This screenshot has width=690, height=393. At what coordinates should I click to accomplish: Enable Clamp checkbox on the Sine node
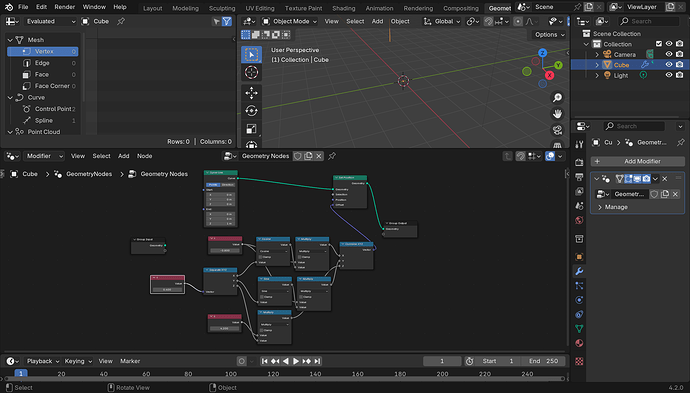pos(262,297)
